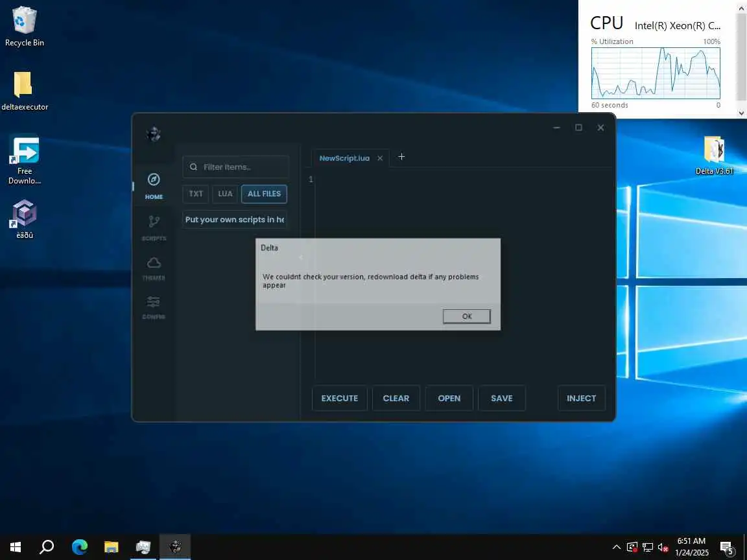Viewport: 747px width, 560px height.
Task: Switch to the NewScript.lua tab
Action: pyautogui.click(x=344, y=158)
